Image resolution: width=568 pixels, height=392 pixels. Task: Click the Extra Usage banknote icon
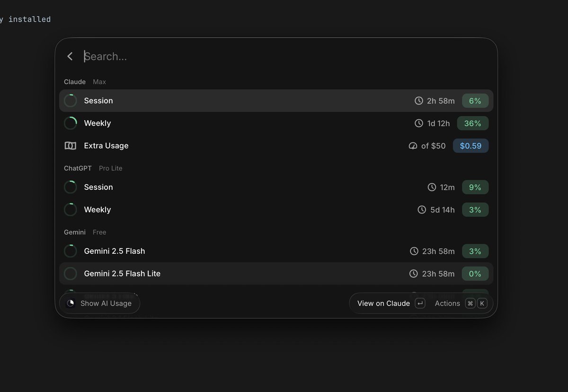point(71,146)
